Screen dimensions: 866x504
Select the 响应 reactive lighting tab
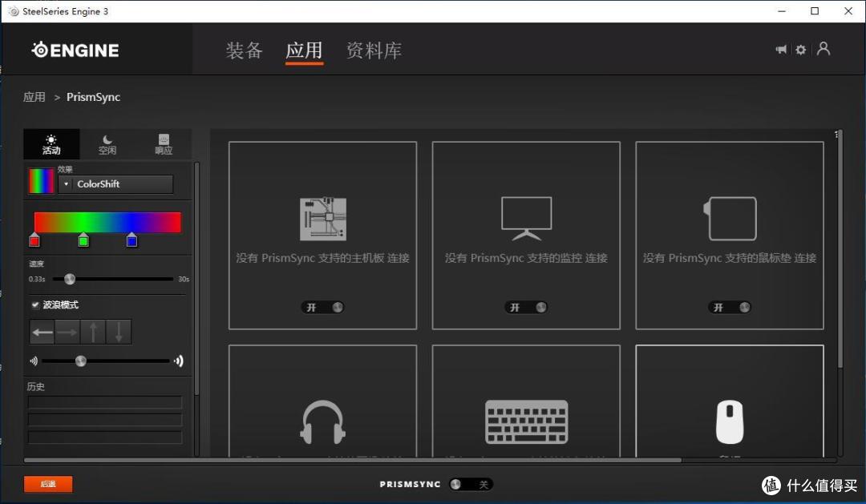pyautogui.click(x=164, y=144)
